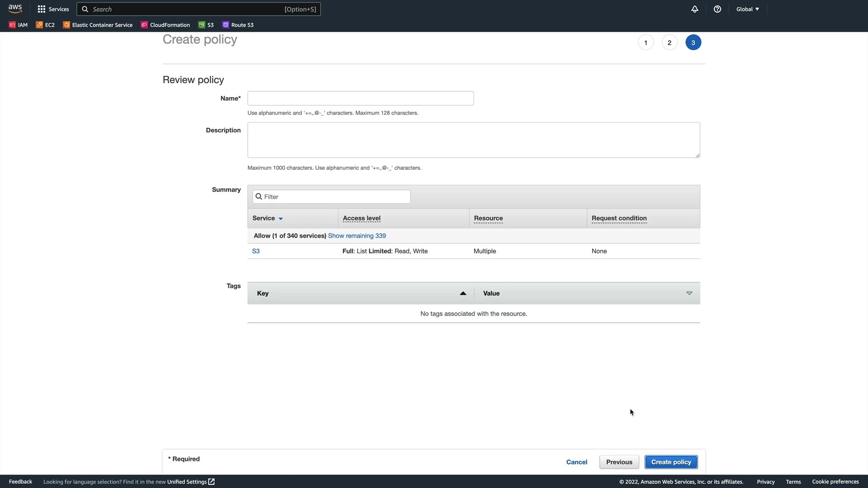Viewport: 868px width, 488px height.
Task: Go to wizard step 1
Action: [x=646, y=42]
